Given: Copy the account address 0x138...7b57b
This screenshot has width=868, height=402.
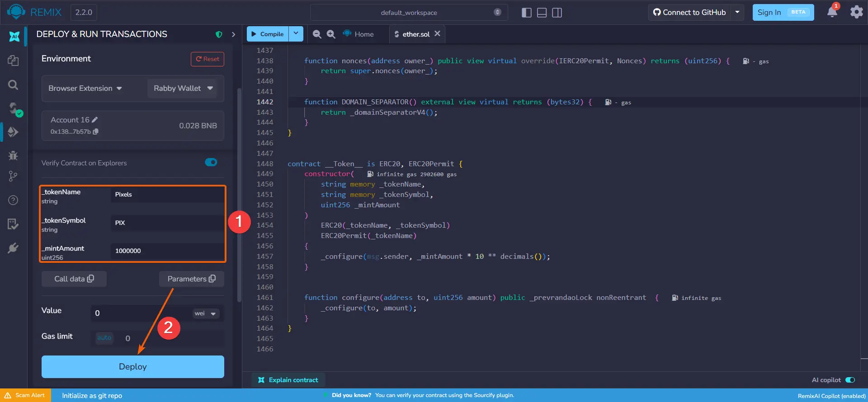Looking at the screenshot, I should (x=96, y=131).
